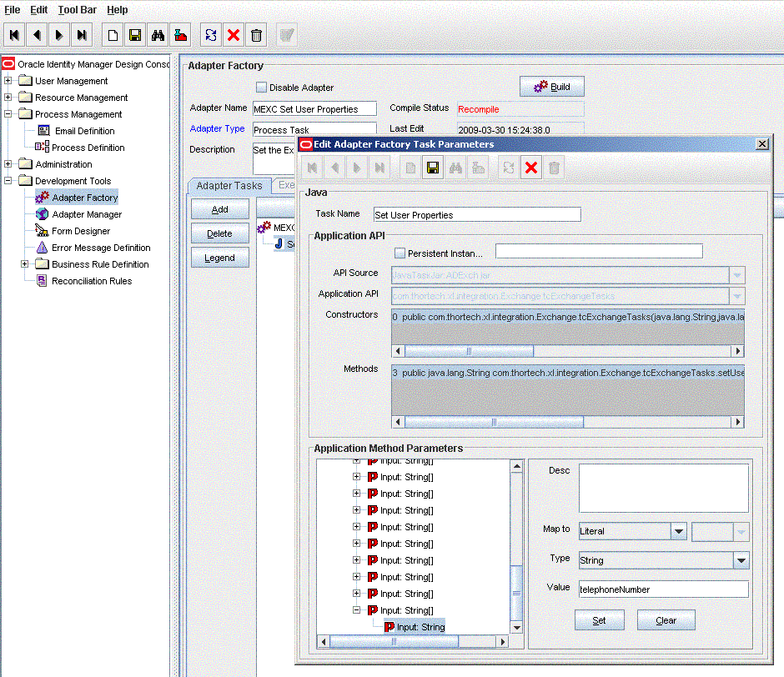Screen dimensions: 784x677
Task: Click the red X in dialog toolbar
Action: point(531,168)
